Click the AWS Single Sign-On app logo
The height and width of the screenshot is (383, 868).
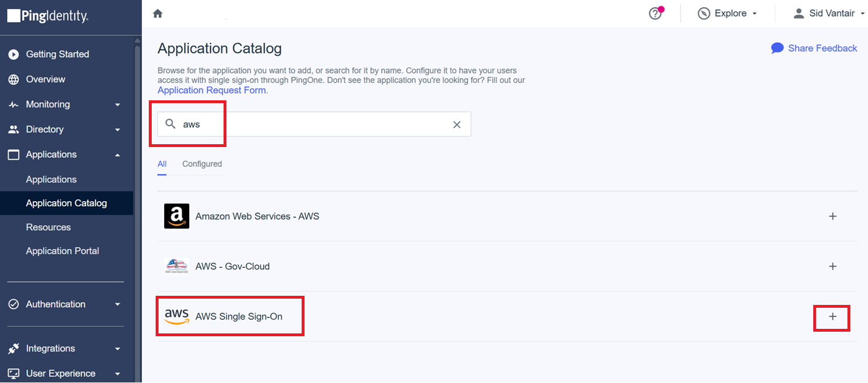click(177, 316)
